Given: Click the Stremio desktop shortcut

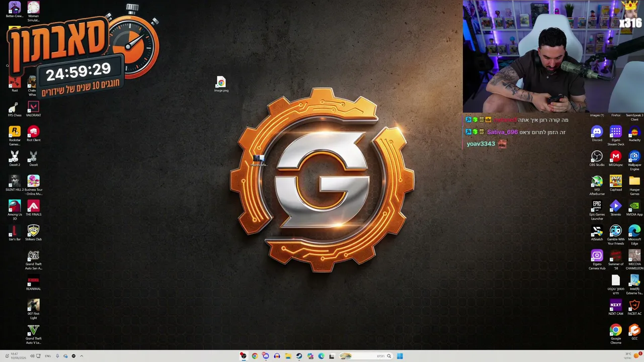Looking at the screenshot, I should click(616, 208).
